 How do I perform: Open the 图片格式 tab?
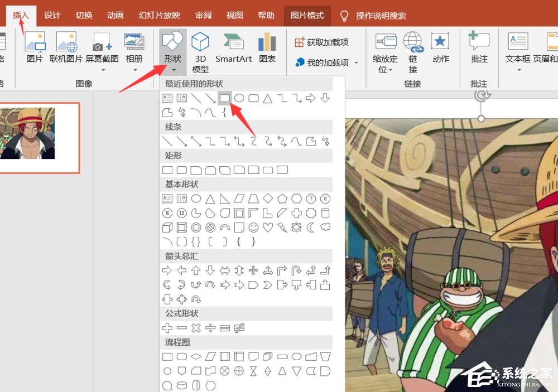tap(307, 16)
